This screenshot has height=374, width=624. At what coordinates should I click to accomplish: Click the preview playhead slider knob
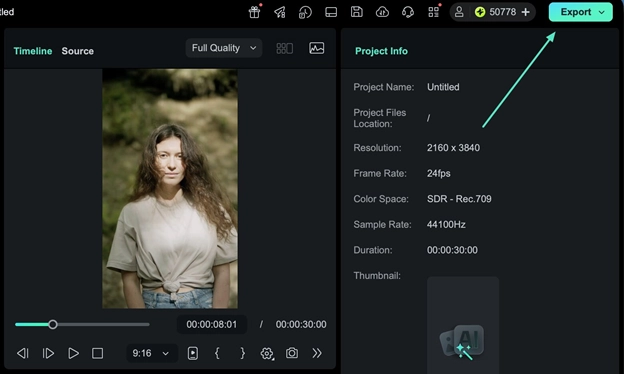pyautogui.click(x=53, y=324)
